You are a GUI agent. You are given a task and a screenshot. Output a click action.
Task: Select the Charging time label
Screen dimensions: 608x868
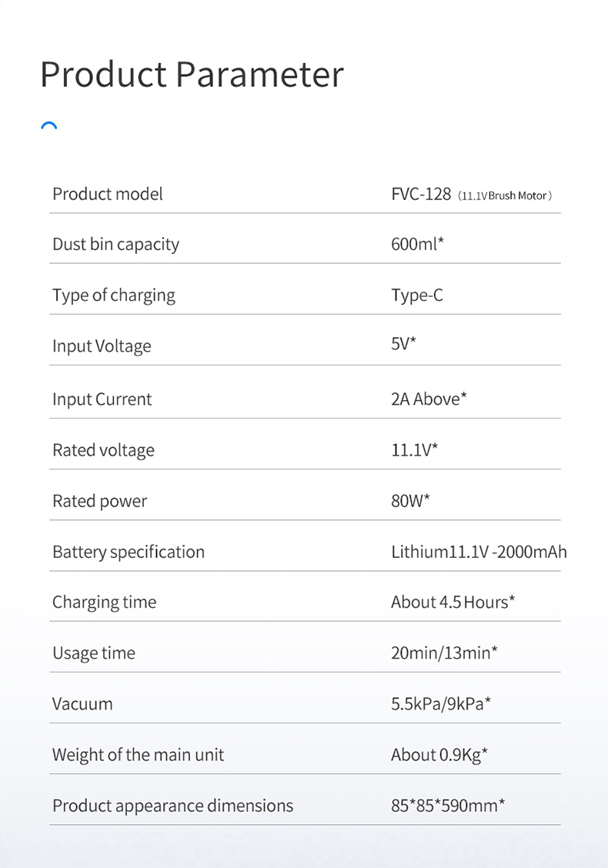(104, 603)
